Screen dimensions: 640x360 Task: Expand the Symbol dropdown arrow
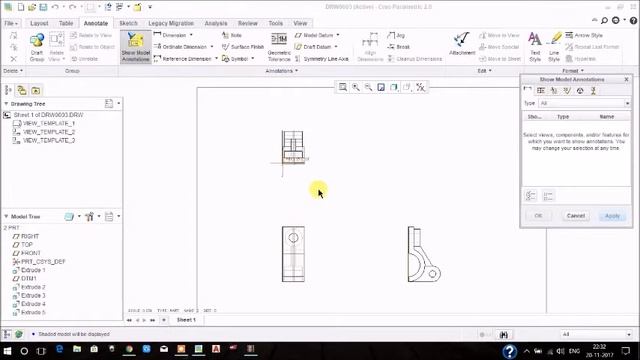tap(253, 59)
